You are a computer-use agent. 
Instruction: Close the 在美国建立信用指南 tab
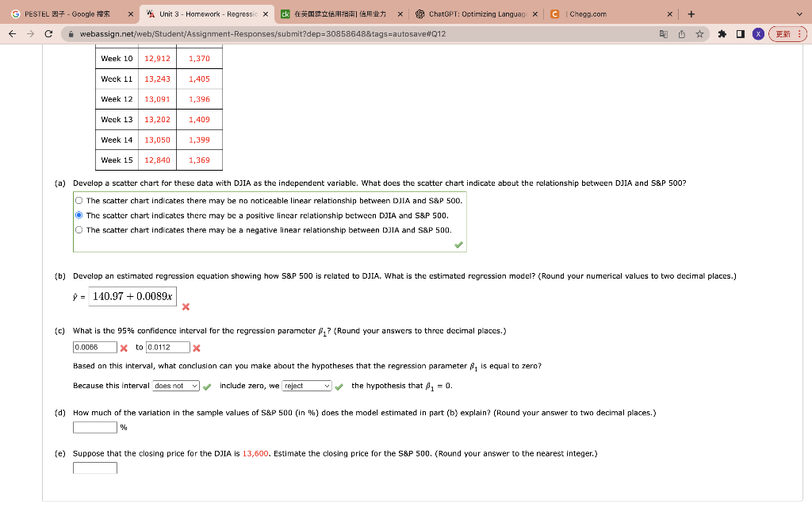click(400, 14)
